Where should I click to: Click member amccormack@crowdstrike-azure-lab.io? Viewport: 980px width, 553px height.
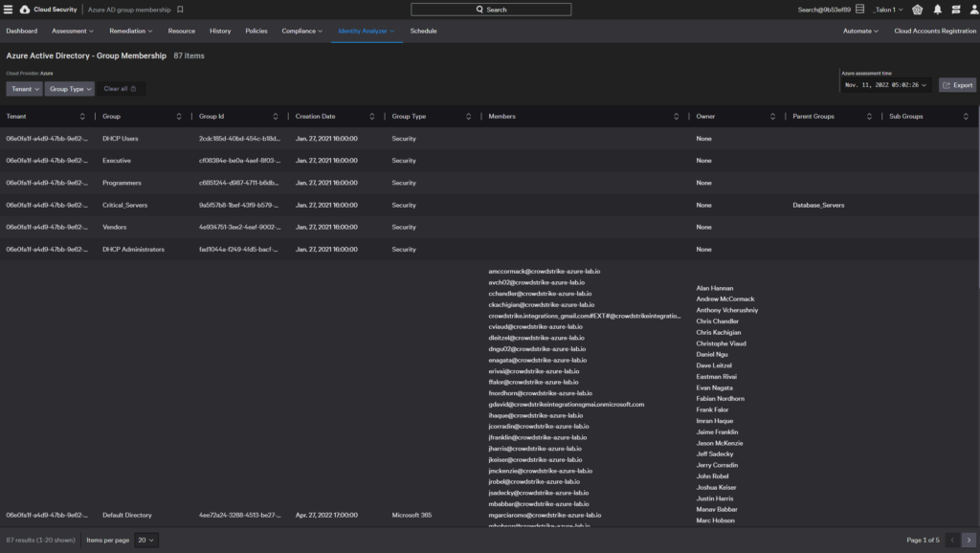[545, 271]
